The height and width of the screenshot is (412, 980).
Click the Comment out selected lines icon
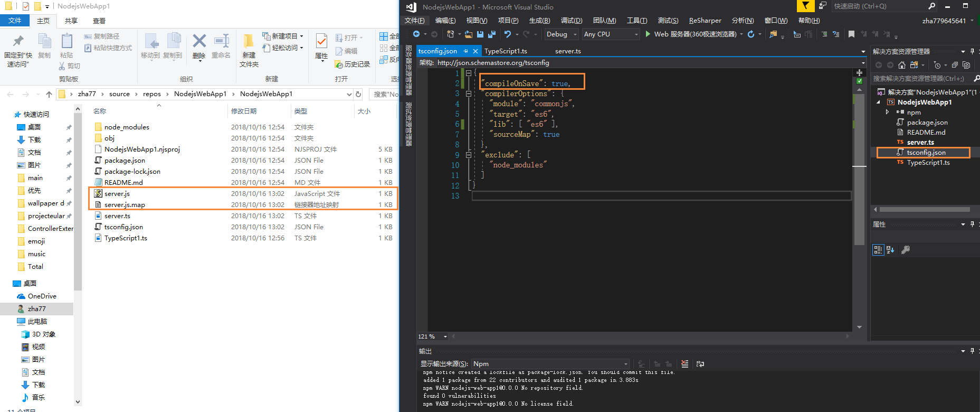tap(824, 34)
